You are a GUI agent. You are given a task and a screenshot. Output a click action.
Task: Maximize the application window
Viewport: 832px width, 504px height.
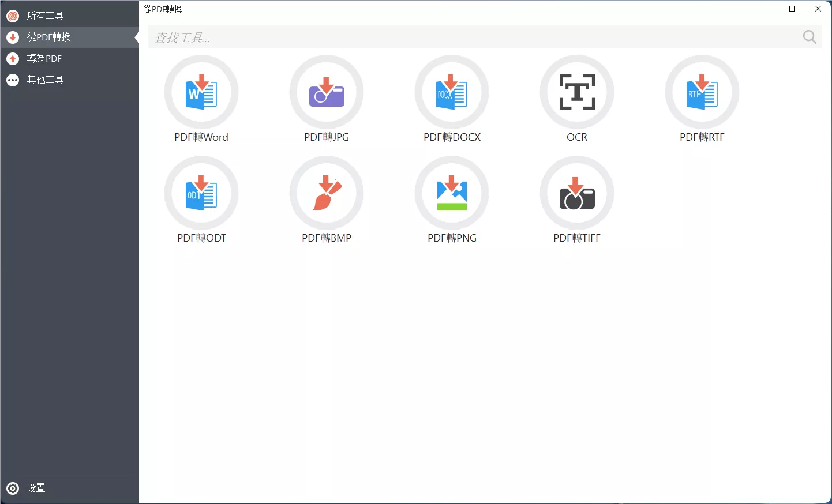(792, 9)
